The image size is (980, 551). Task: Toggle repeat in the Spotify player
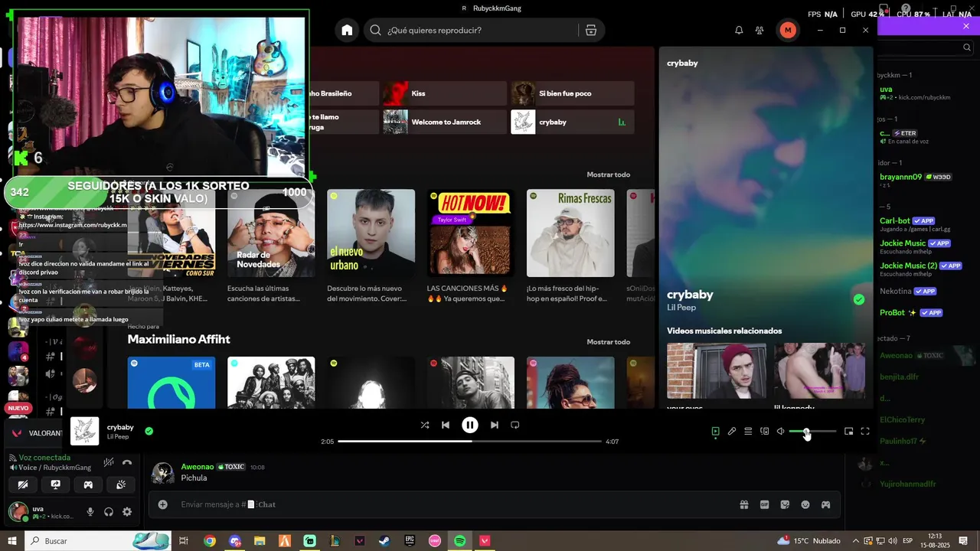[x=515, y=425]
